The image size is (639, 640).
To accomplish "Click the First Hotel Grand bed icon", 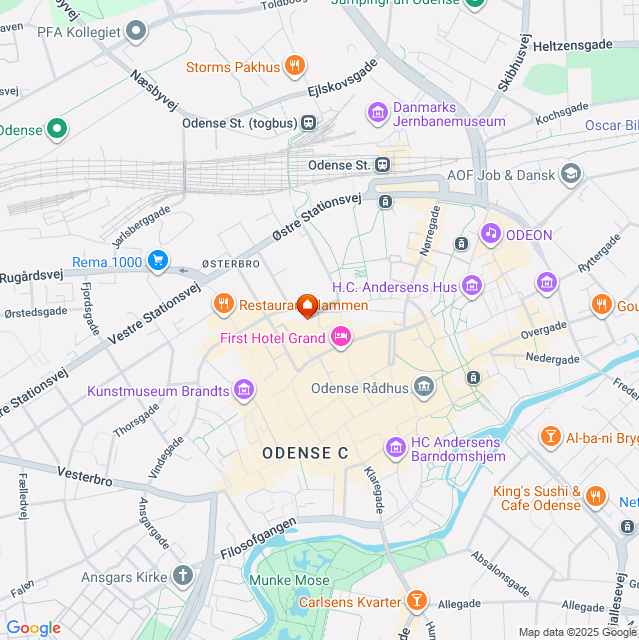I will pos(341,337).
